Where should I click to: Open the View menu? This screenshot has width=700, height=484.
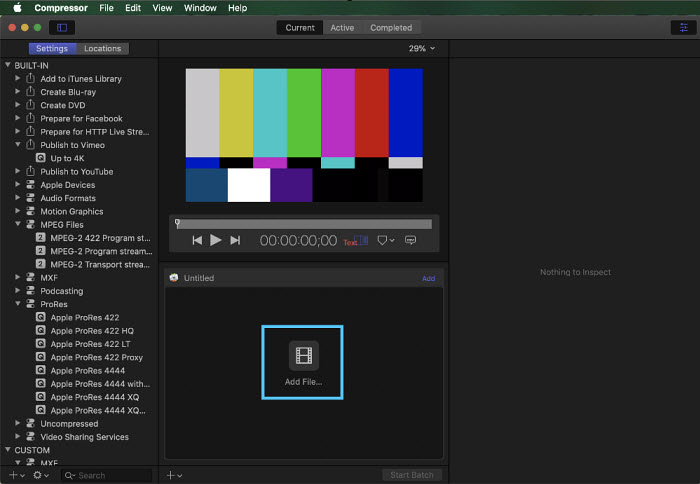pos(162,8)
